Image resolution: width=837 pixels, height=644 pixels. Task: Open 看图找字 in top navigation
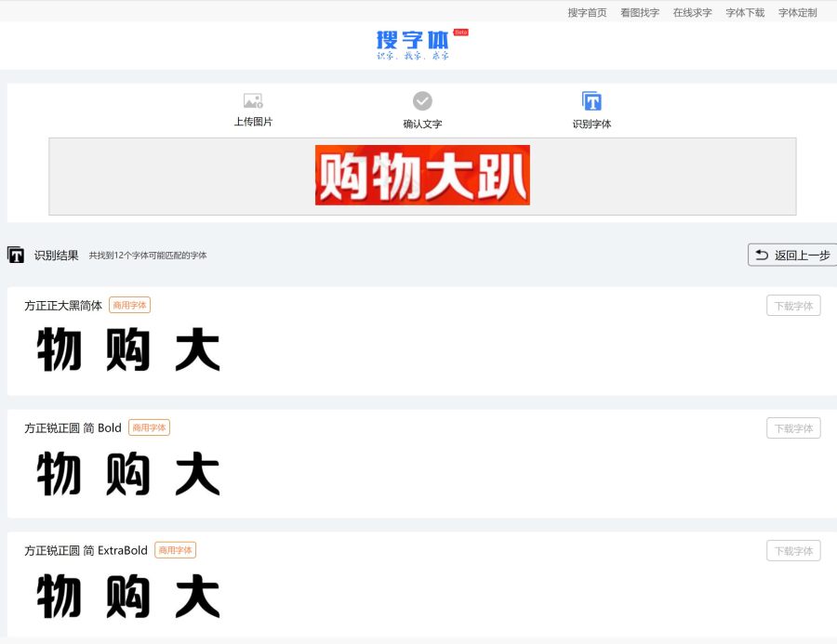(640, 12)
